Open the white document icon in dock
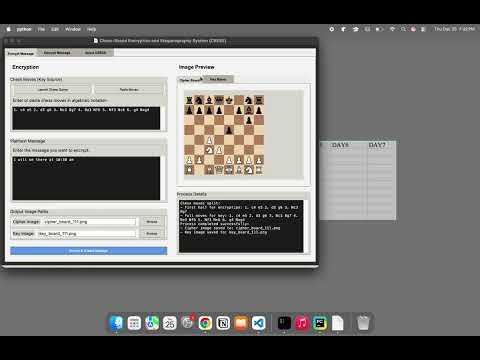 pyautogui.click(x=337, y=323)
